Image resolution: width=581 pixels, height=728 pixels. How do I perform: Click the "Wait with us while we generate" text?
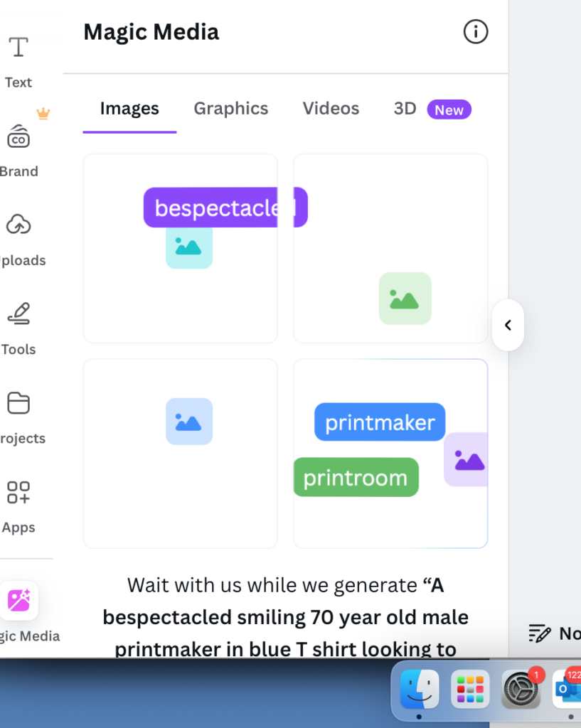coord(272,585)
